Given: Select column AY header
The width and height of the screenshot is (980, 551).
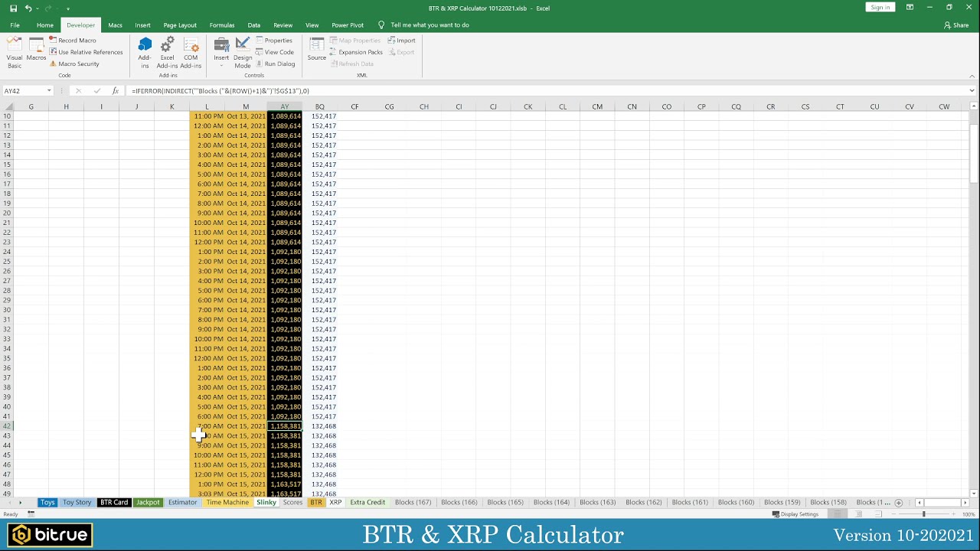Looking at the screenshot, I should point(284,107).
